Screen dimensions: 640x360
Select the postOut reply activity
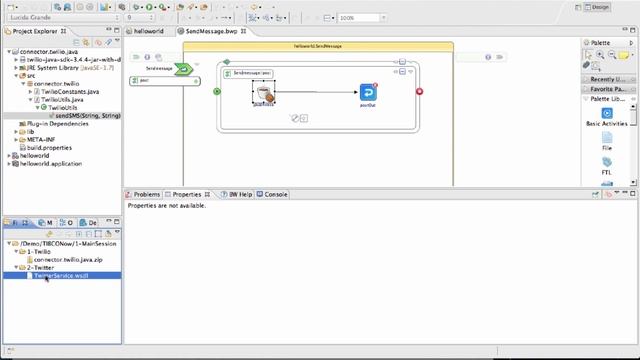[x=368, y=93]
